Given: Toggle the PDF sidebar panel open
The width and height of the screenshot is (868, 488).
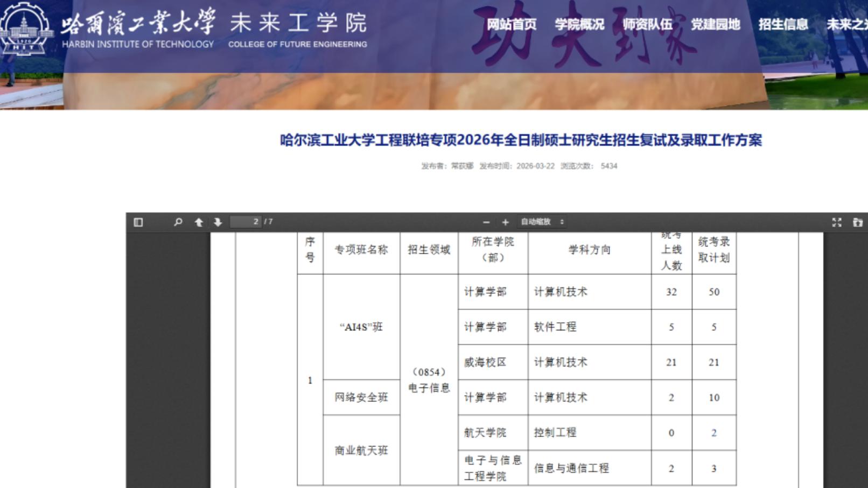Looking at the screenshot, I should click(138, 222).
